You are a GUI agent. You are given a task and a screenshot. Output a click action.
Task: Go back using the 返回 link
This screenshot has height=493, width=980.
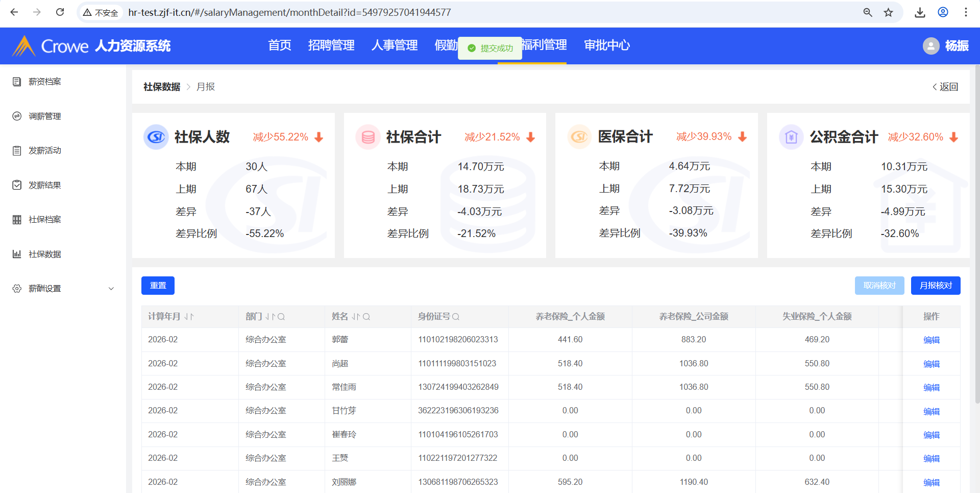point(945,87)
